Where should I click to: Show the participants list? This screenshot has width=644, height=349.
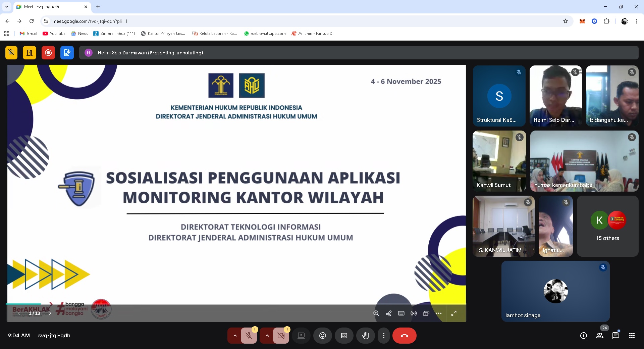tap(600, 336)
